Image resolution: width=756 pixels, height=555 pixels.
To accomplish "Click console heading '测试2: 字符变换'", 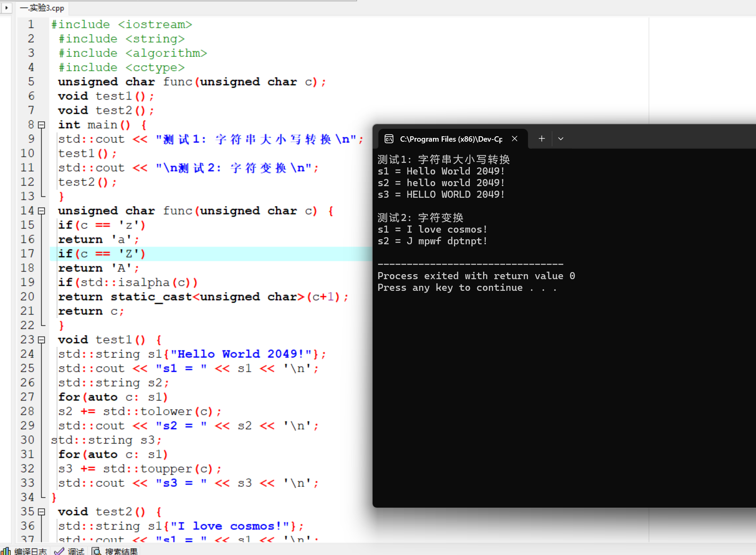I will click(420, 218).
